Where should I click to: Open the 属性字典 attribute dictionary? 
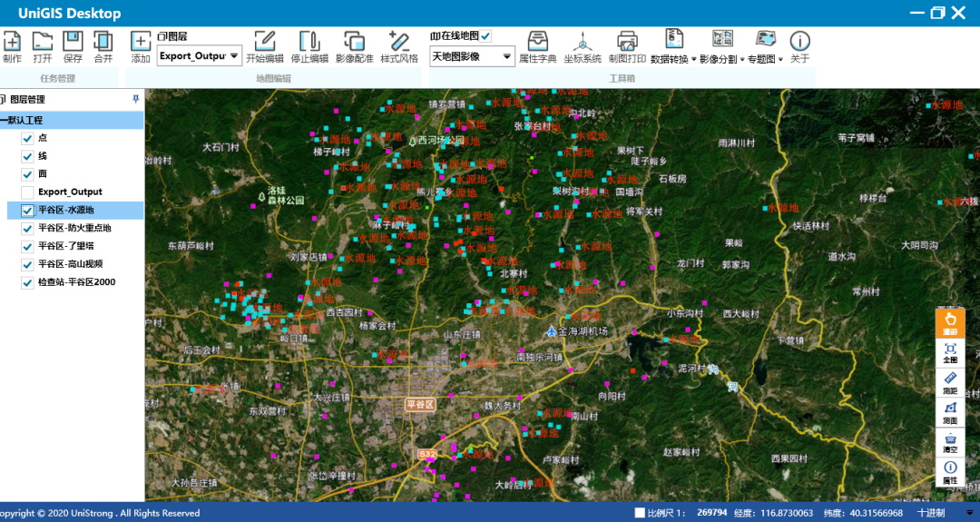[x=537, y=45]
